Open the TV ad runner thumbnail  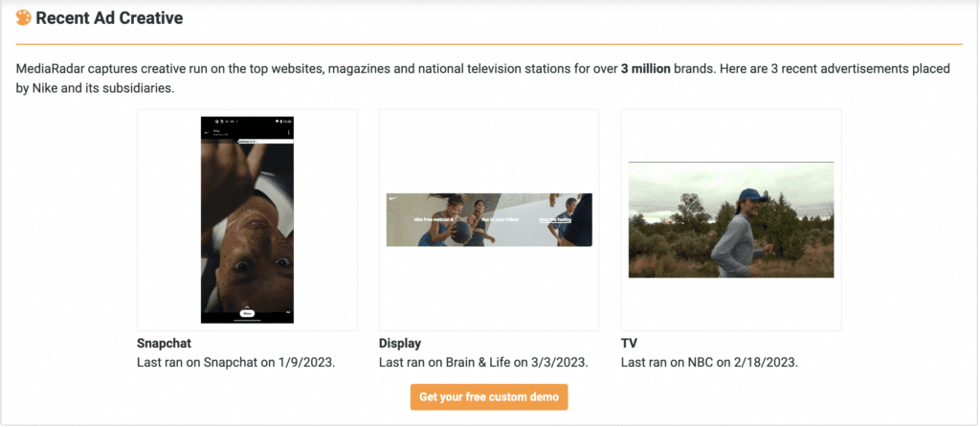click(x=730, y=219)
